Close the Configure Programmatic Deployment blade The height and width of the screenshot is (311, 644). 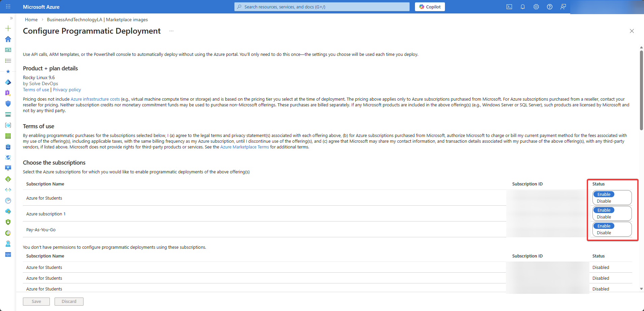632,31
